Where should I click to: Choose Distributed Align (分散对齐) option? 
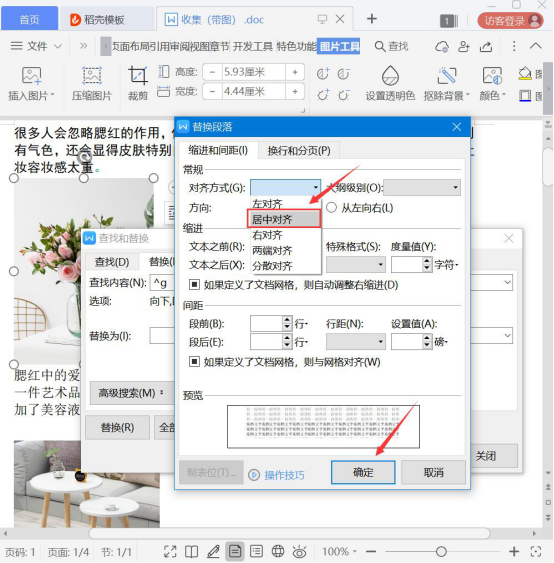click(272, 266)
